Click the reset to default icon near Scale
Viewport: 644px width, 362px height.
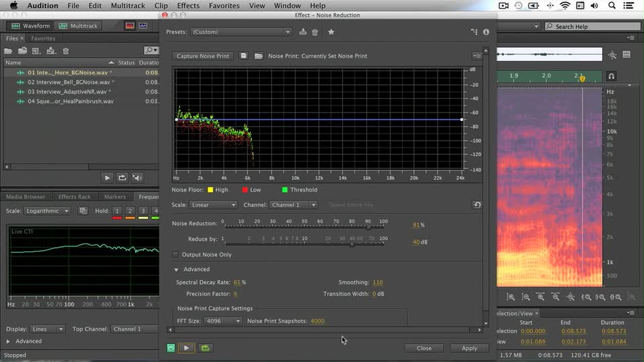coord(477,204)
